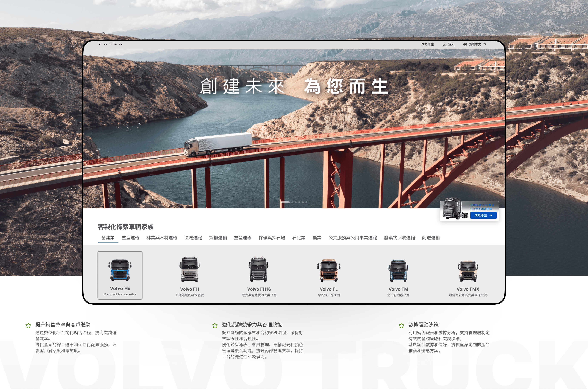The image size is (588, 389).
Task: Select the 營建業 tab
Action: point(108,238)
